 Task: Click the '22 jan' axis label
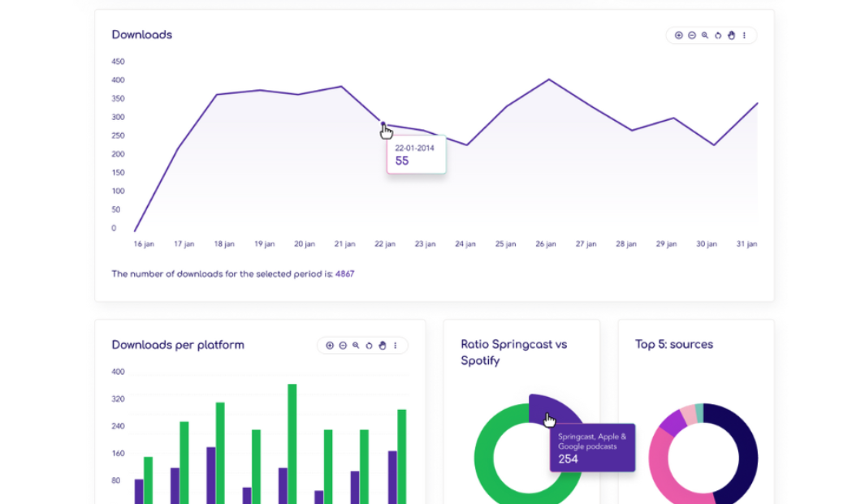click(385, 243)
